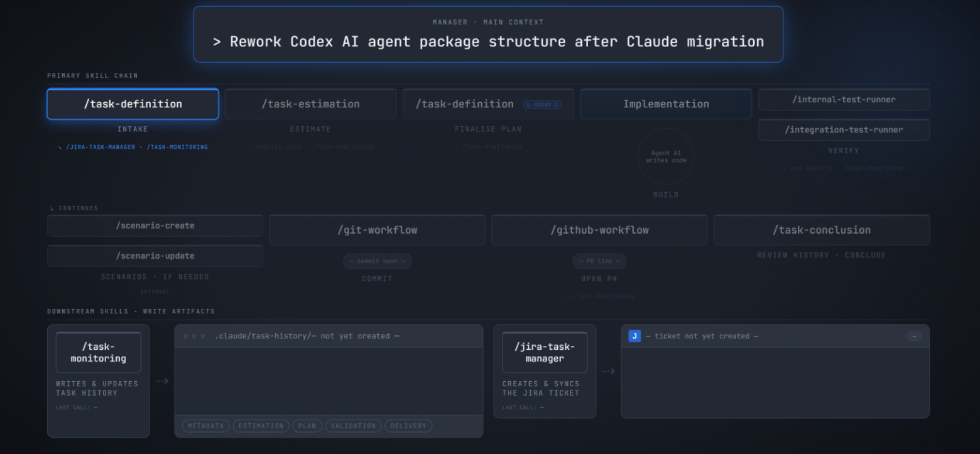This screenshot has width=980, height=454.
Task: Click the blue Jira J icon
Action: [634, 336]
